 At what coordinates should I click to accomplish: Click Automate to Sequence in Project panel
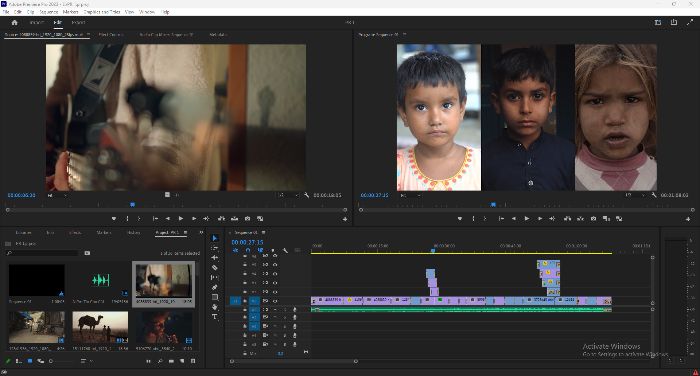coord(148,361)
